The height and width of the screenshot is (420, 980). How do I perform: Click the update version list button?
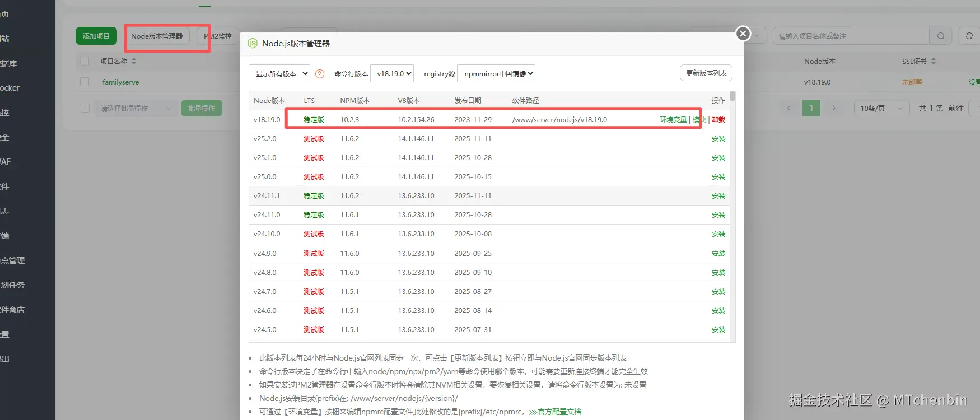point(706,73)
